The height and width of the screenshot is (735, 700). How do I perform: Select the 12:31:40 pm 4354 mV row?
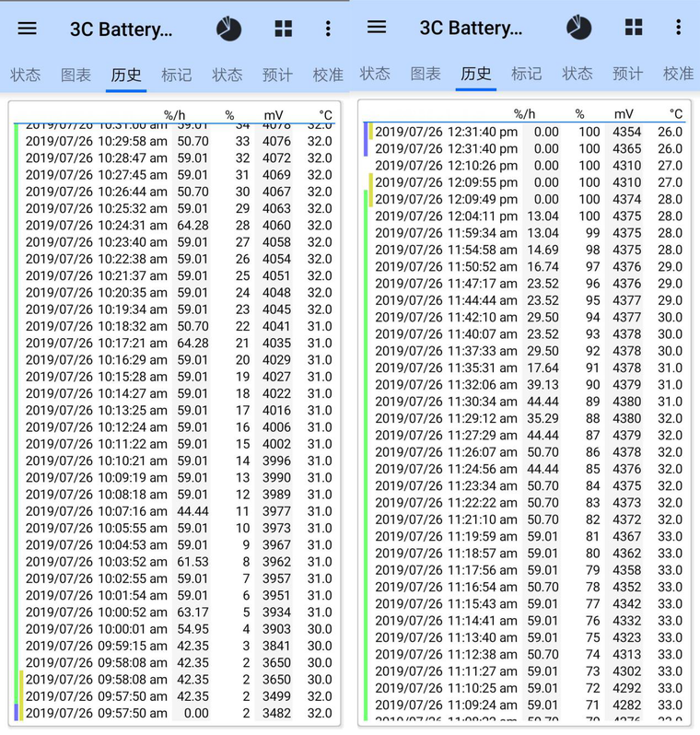coord(525,132)
